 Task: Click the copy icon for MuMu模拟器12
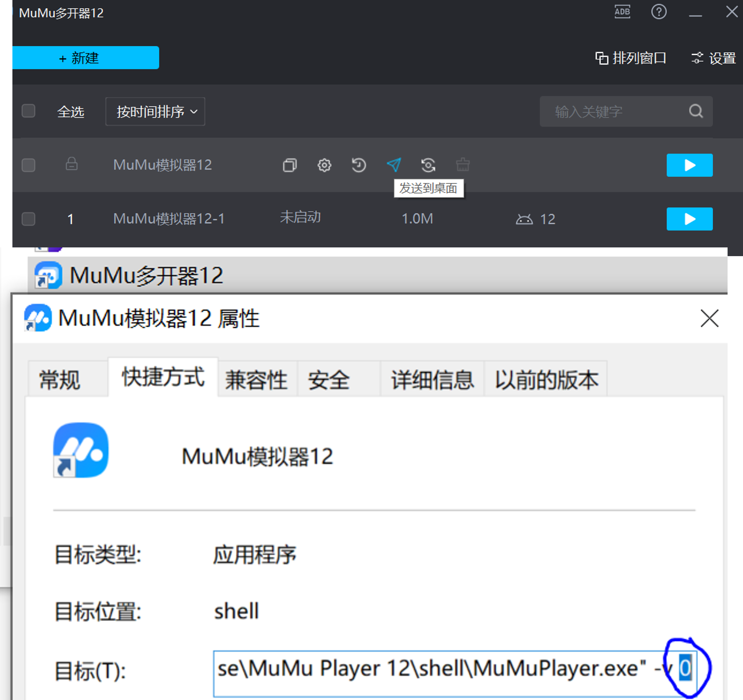[x=289, y=165]
